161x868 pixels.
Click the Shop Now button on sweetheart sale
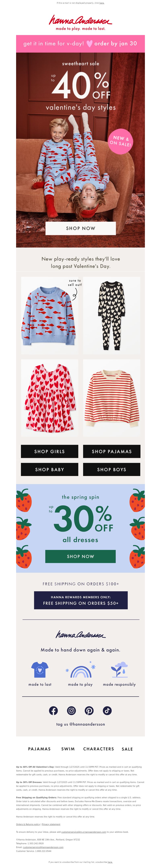tap(80, 228)
